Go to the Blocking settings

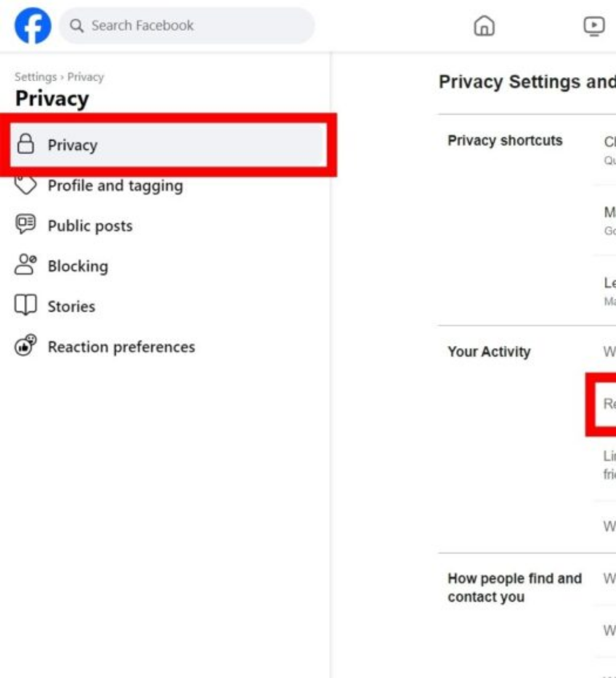pos(78,266)
